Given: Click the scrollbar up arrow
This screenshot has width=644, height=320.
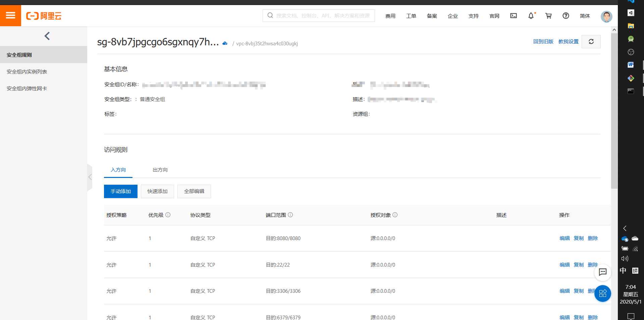Looking at the screenshot, I should coord(614,30).
